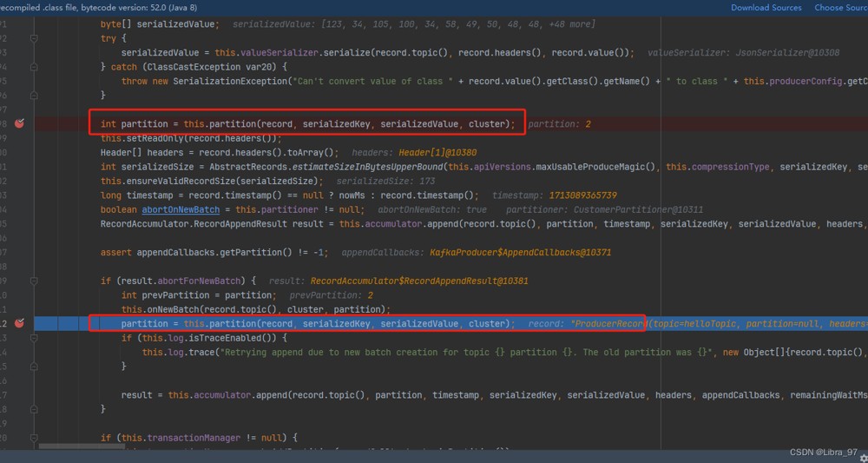Click the this.ensureValidRecordSize(serializedSize) call
The height and width of the screenshot is (463, 868).
click(x=212, y=181)
